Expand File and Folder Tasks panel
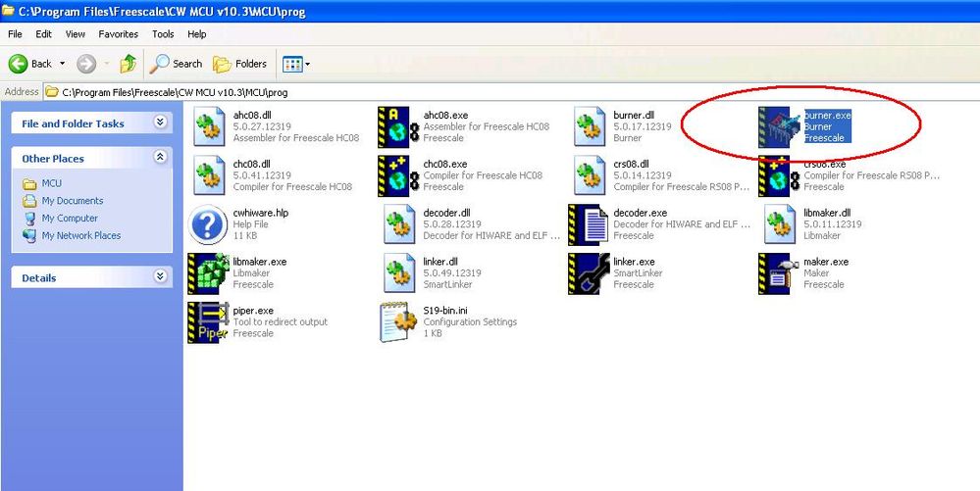 point(161,122)
